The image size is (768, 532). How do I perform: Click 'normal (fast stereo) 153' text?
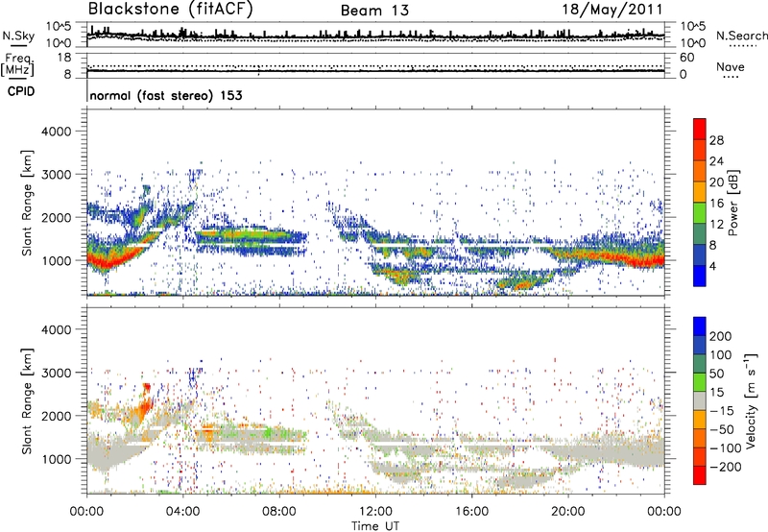tap(165, 95)
